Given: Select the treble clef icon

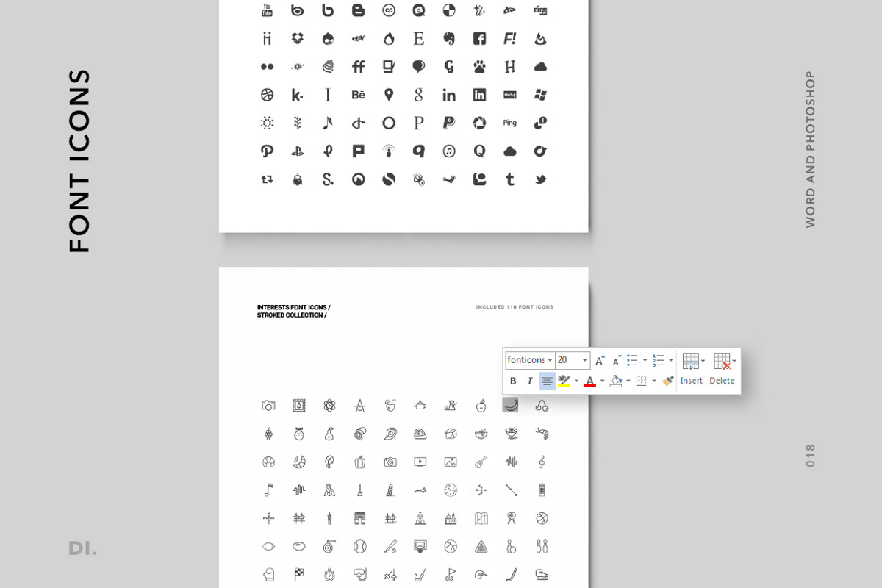Looking at the screenshot, I should click(x=542, y=462).
